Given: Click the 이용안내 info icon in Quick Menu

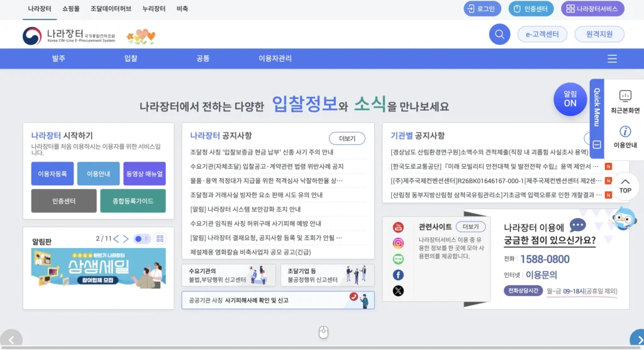Looking at the screenshot, I should pos(625,137).
